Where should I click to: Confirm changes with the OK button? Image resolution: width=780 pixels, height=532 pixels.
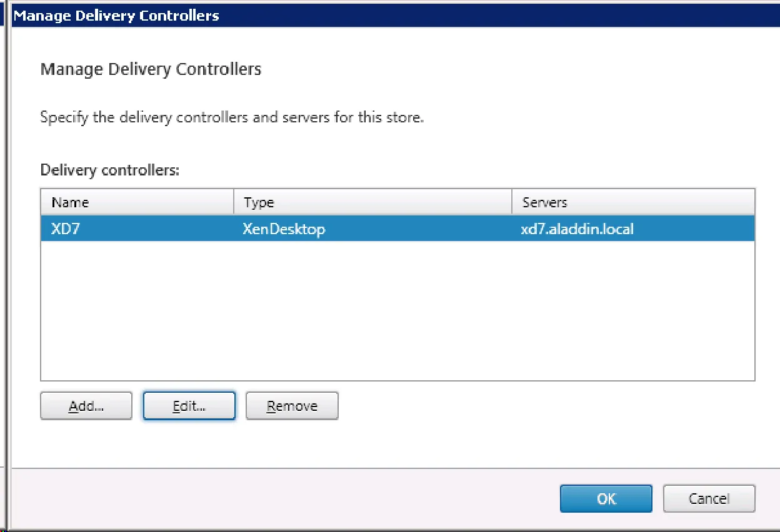[x=606, y=498]
